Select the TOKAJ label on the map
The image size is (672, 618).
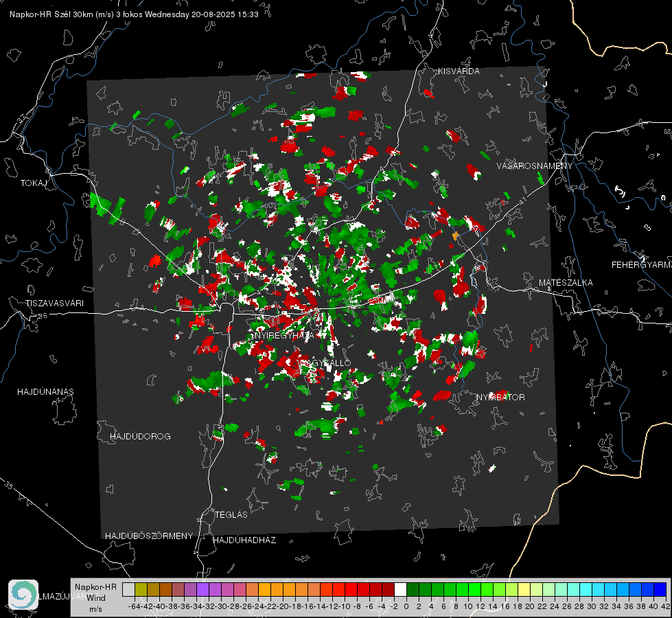pyautogui.click(x=34, y=183)
